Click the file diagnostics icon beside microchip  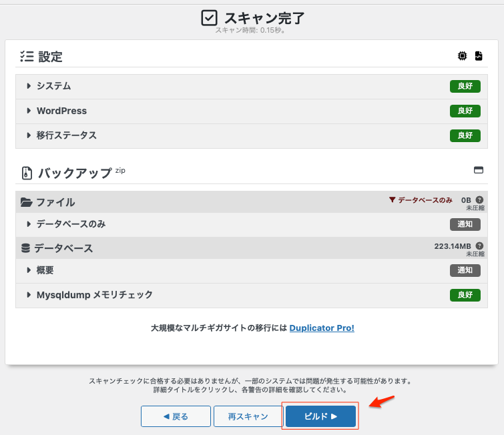(x=479, y=57)
